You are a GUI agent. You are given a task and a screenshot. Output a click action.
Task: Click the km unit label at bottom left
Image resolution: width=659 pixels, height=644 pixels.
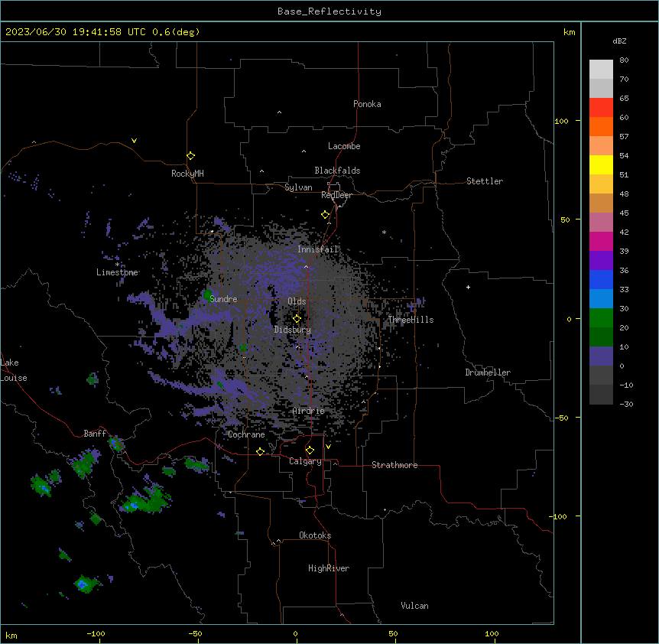point(11,636)
